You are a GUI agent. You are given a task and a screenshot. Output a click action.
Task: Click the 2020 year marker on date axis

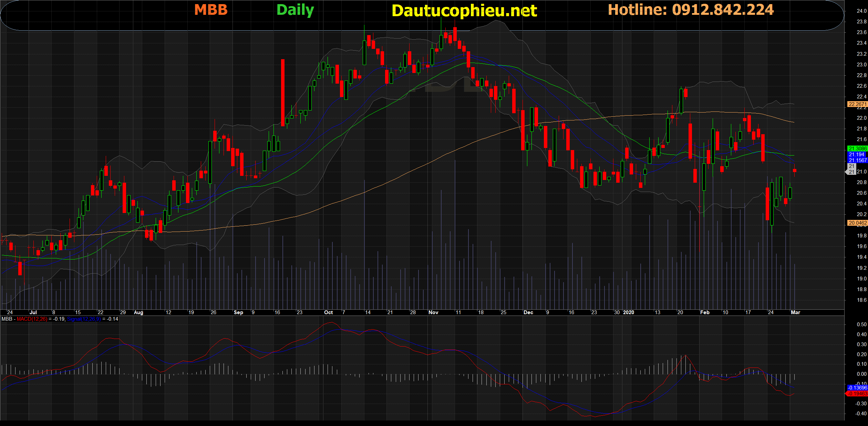pyautogui.click(x=628, y=312)
